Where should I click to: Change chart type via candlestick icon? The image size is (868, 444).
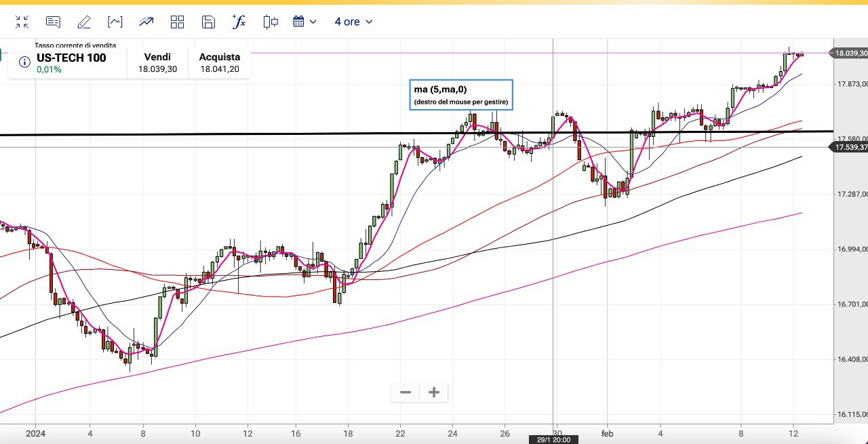[x=271, y=22]
